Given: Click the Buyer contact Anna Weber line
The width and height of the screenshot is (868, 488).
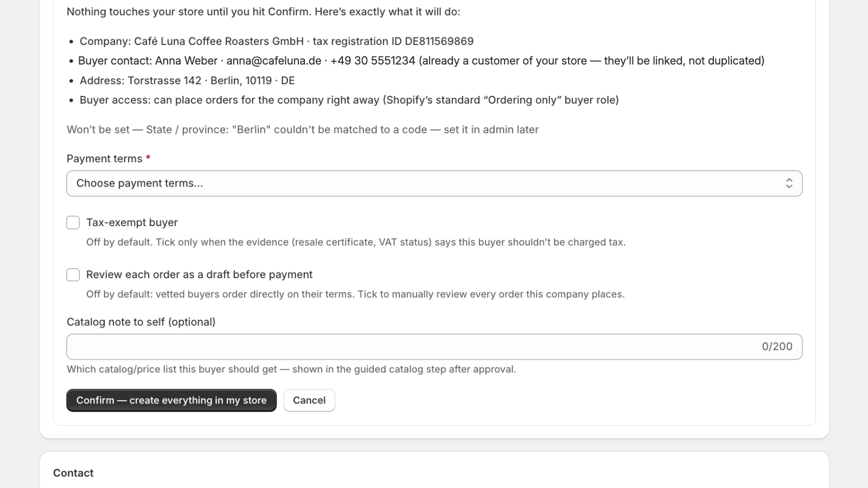Looking at the screenshot, I should pyautogui.click(x=421, y=61).
